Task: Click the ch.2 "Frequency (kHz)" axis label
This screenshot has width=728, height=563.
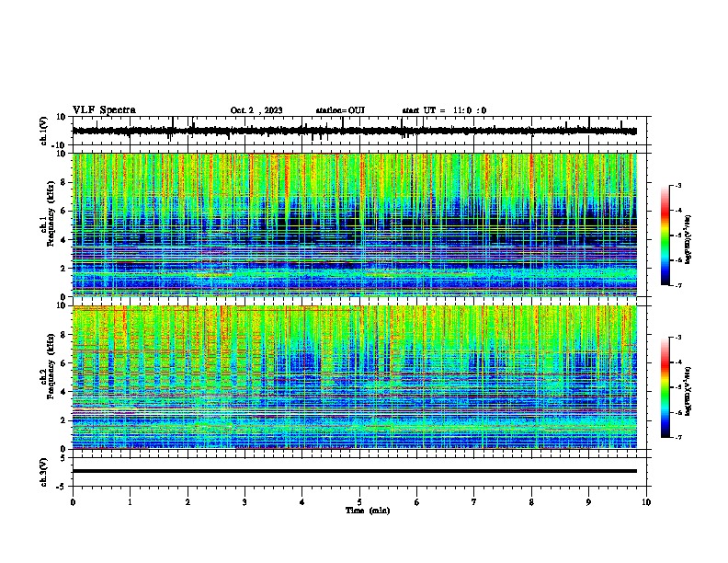Action: (x=51, y=366)
